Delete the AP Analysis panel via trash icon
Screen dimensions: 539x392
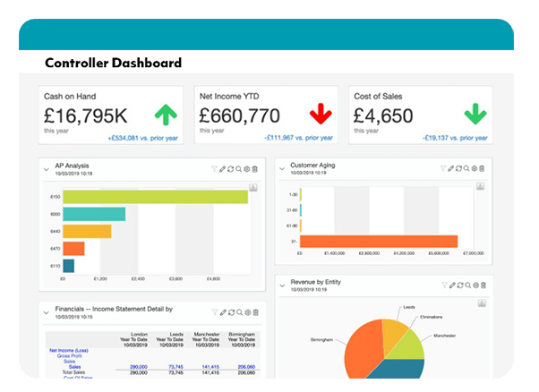255,168
